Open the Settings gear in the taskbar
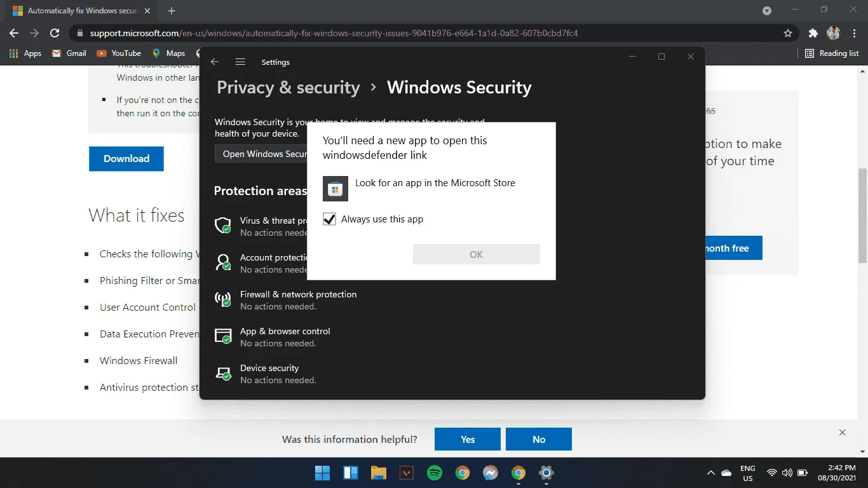The width and height of the screenshot is (868, 488). tap(546, 473)
